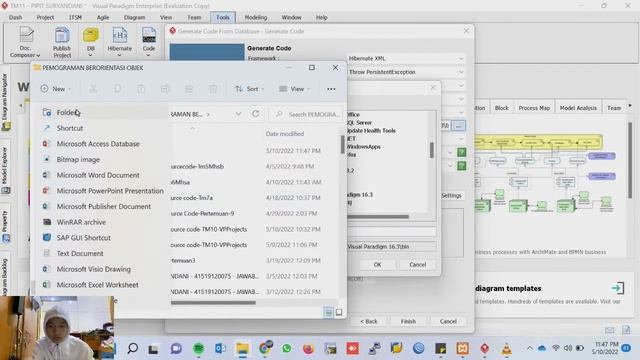640x360 pixels.
Task: Click the Delete trash icon in Explorer
Action: (213, 89)
